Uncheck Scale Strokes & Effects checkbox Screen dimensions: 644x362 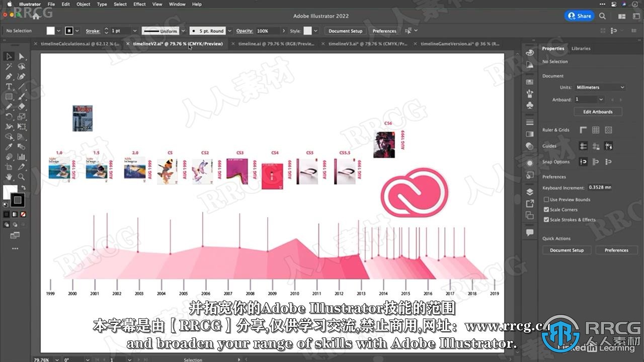click(546, 220)
